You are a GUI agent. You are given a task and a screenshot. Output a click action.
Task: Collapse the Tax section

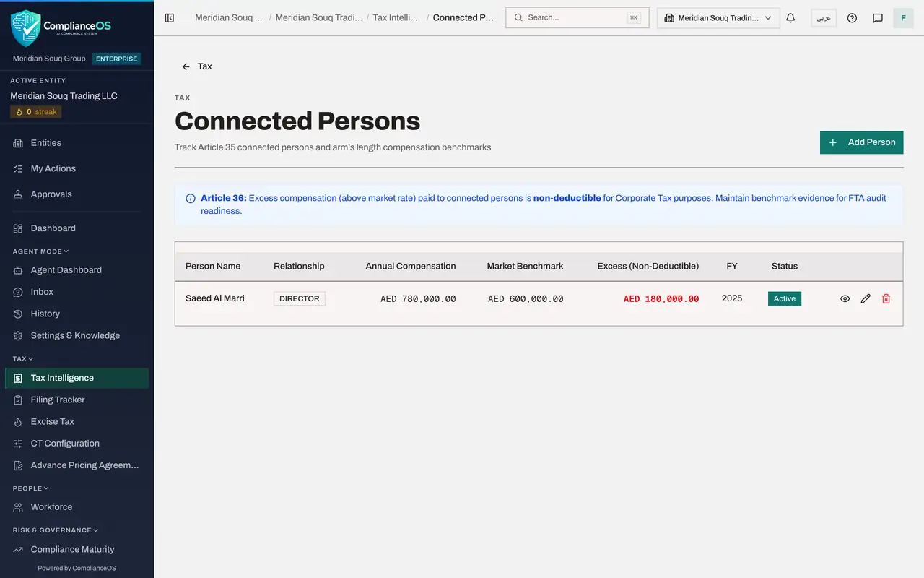(x=23, y=358)
